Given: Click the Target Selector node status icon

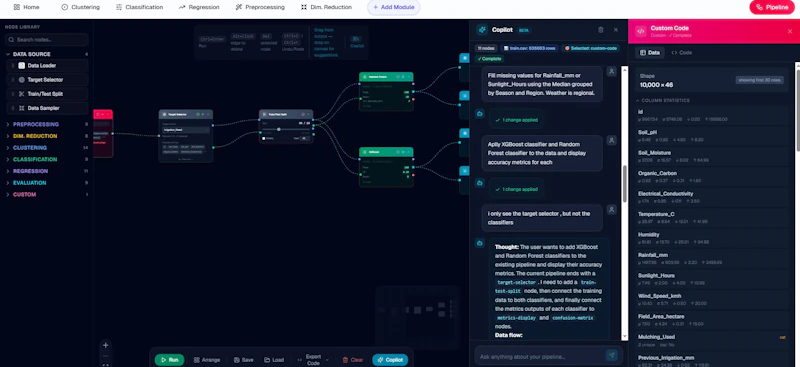Looking at the screenshot, I should pos(198,114).
